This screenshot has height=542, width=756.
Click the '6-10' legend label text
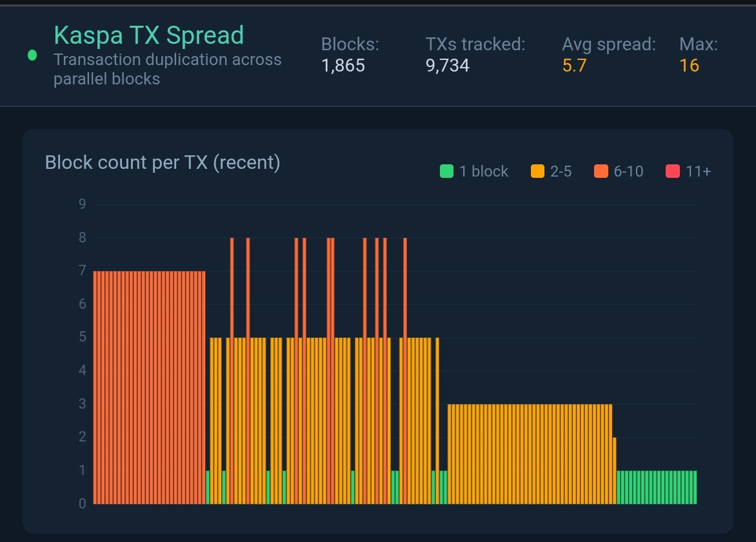[x=628, y=171]
